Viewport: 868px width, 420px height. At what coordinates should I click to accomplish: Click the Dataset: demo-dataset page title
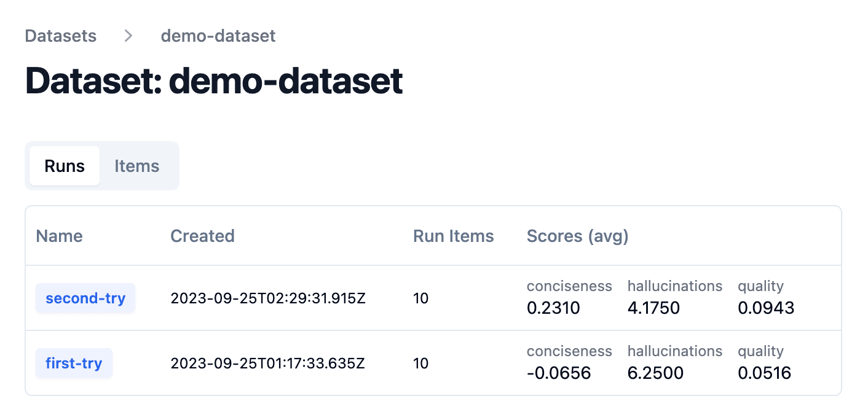click(213, 80)
